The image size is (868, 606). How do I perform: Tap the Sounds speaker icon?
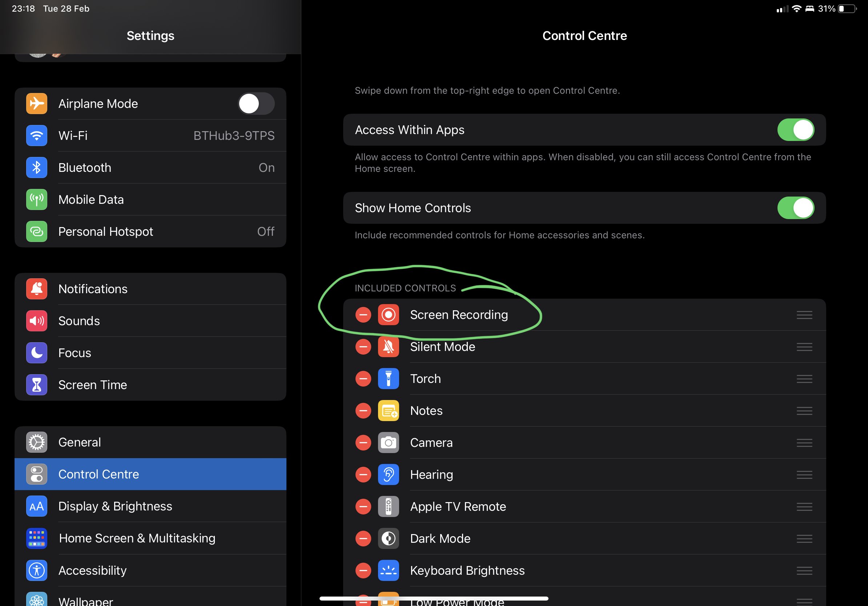click(x=37, y=321)
